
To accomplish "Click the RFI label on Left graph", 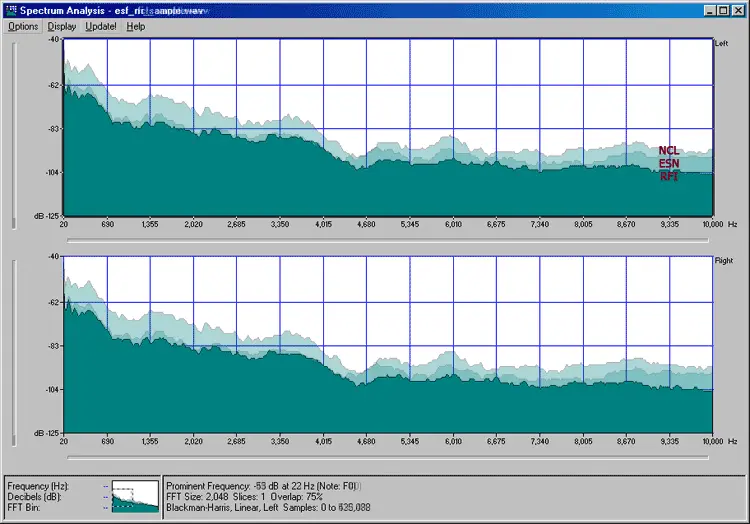I will [x=669, y=176].
